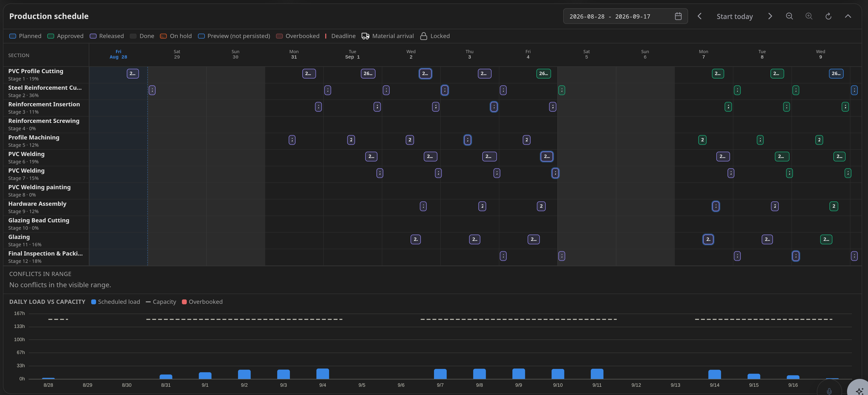Image resolution: width=868 pixels, height=395 pixels.
Task: Click the 9/9 scheduled load bar
Action: click(519, 374)
